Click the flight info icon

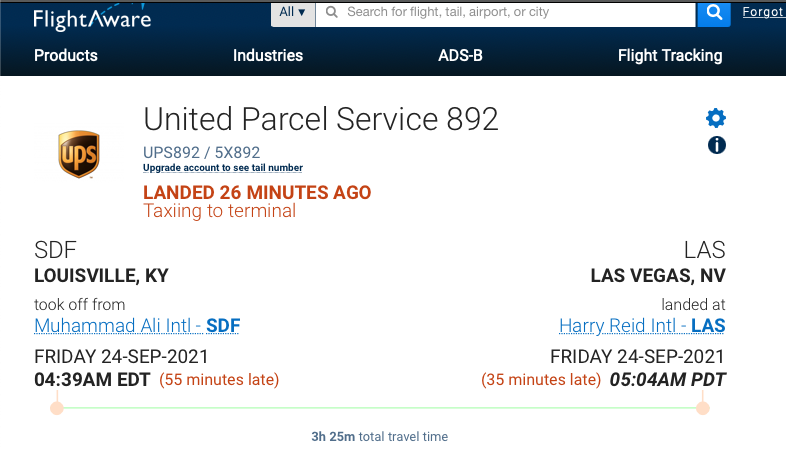(x=716, y=145)
